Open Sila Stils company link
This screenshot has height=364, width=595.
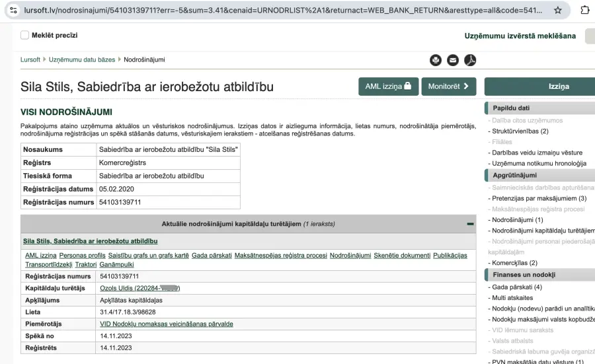point(91,241)
